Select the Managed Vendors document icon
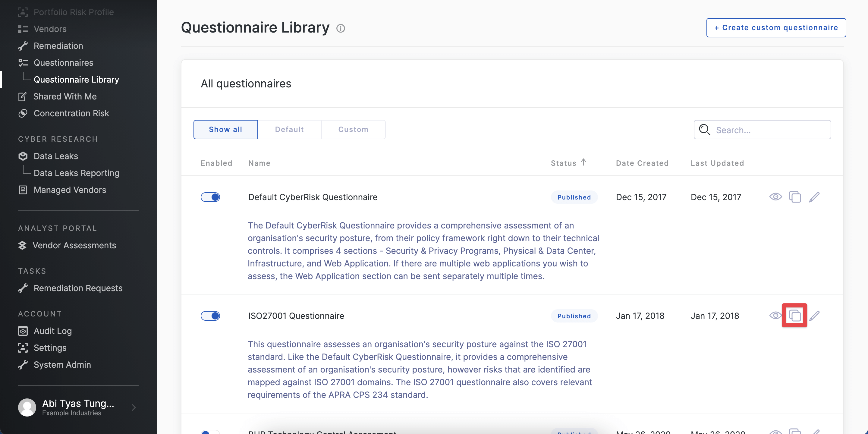 click(23, 190)
